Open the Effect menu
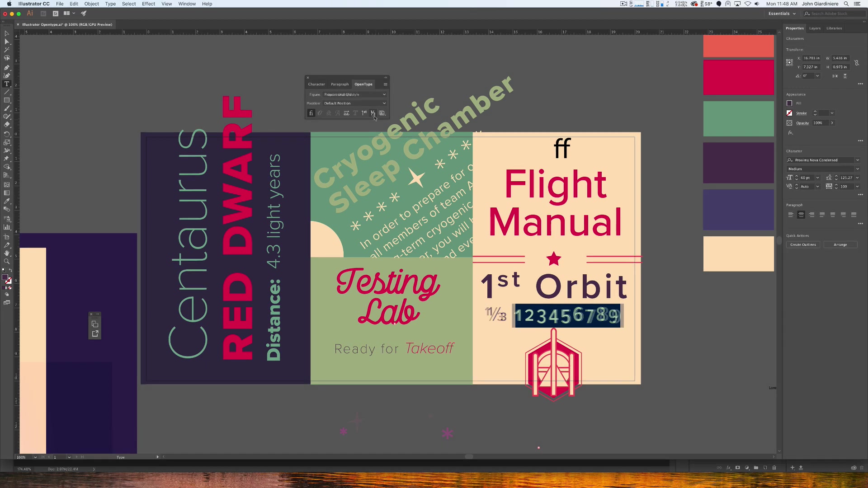 click(x=148, y=4)
